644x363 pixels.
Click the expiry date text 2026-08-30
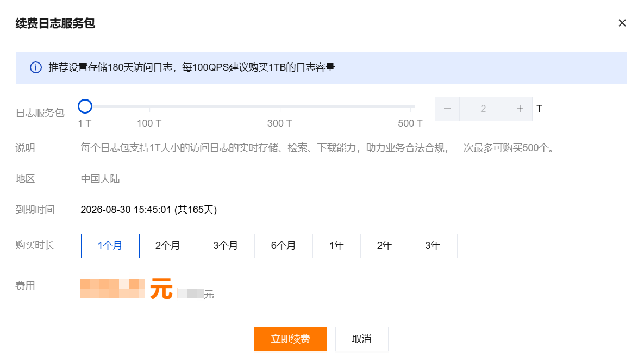105,210
